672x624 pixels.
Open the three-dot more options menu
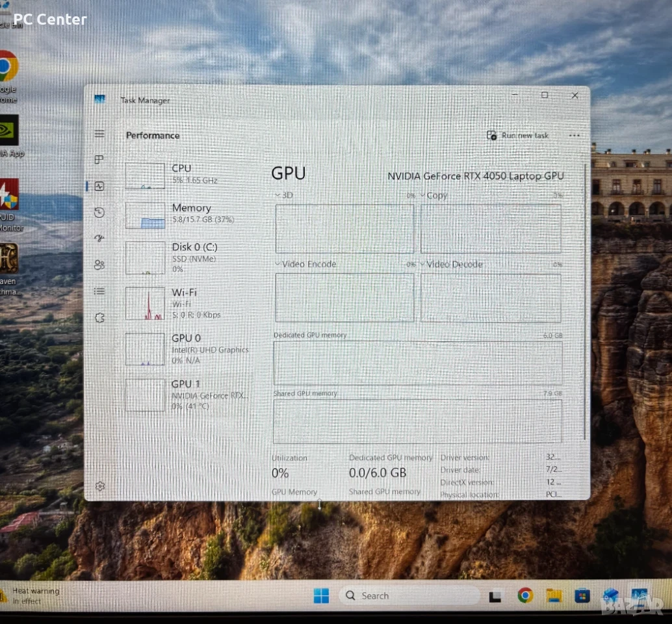(x=575, y=135)
